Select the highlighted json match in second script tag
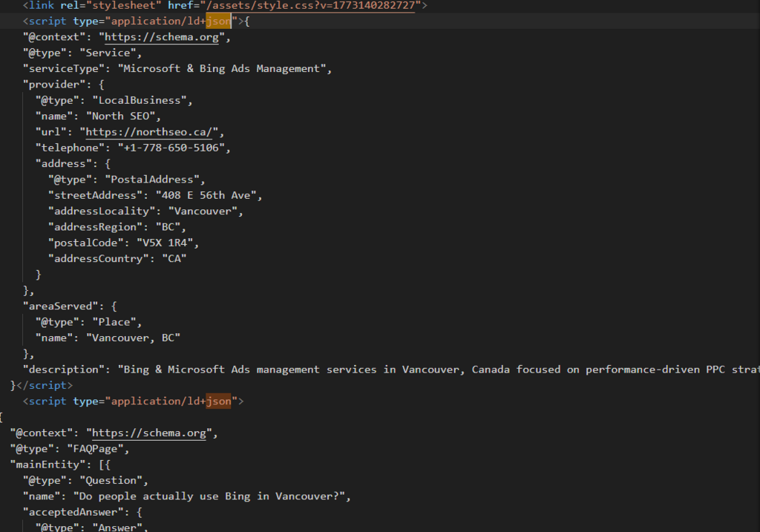 pyautogui.click(x=217, y=401)
